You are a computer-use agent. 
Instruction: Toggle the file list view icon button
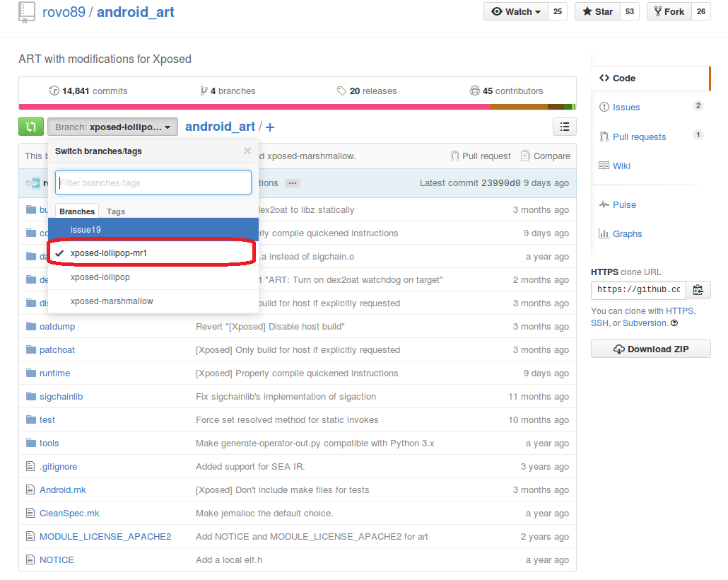565,127
